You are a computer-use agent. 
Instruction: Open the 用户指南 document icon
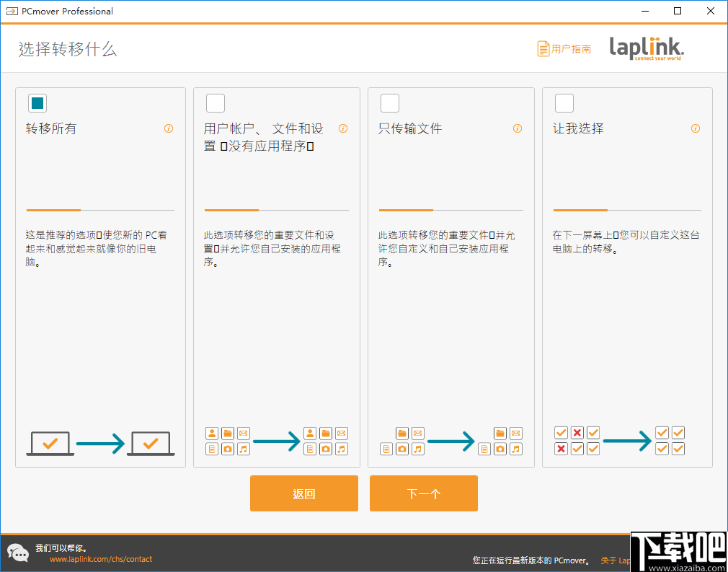tap(543, 48)
